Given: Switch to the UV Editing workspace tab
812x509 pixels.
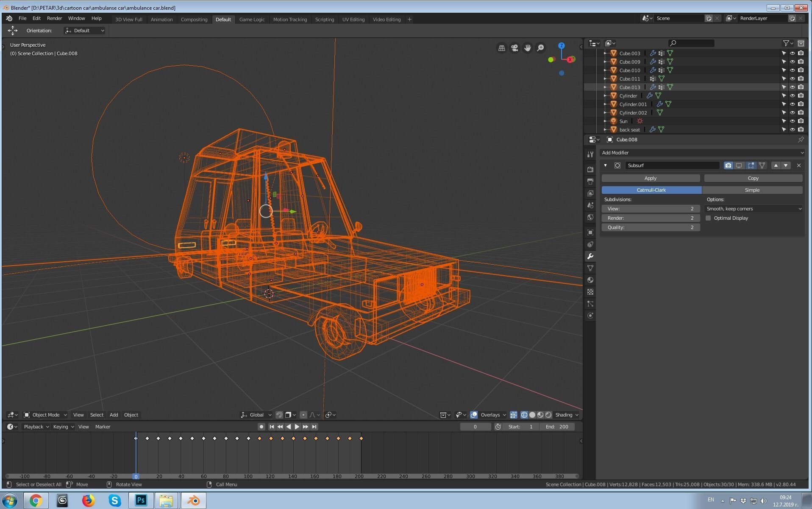Looking at the screenshot, I should 353,20.
